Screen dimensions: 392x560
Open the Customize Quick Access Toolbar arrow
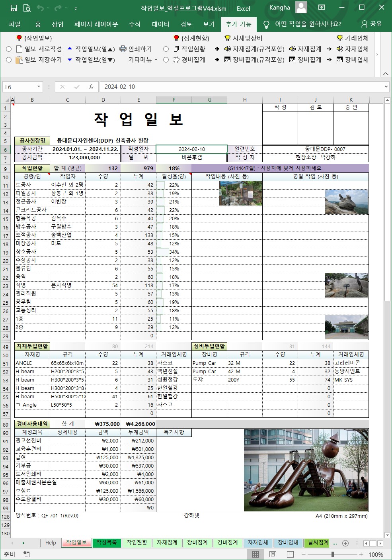coord(76,8)
